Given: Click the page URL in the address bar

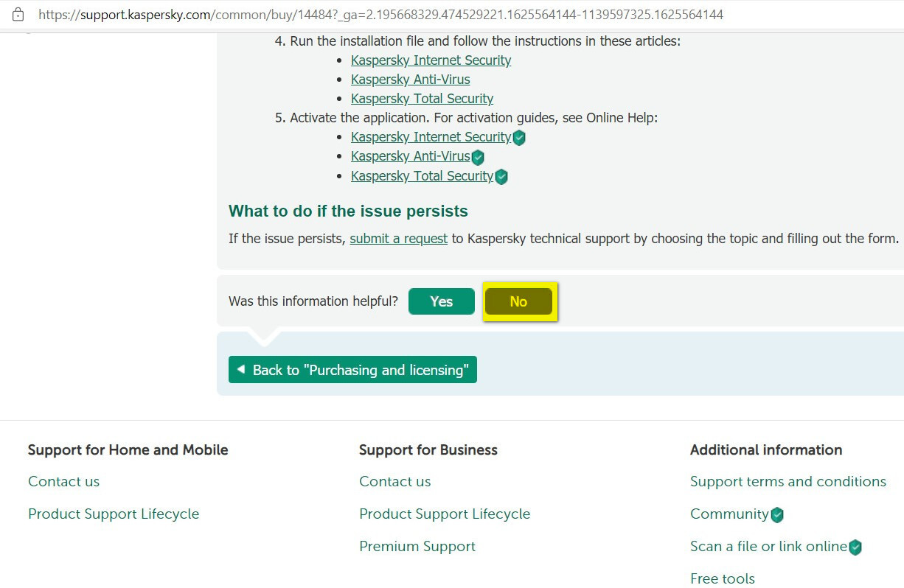Looking at the screenshot, I should coord(380,14).
